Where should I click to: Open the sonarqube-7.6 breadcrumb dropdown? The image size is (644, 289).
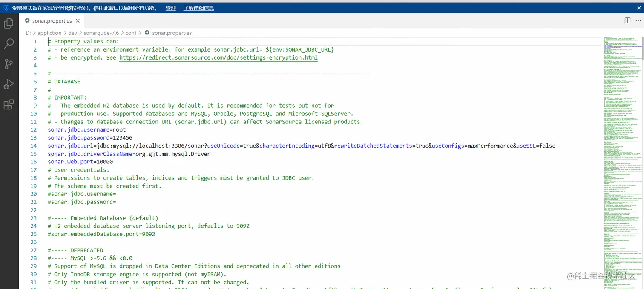pos(101,33)
